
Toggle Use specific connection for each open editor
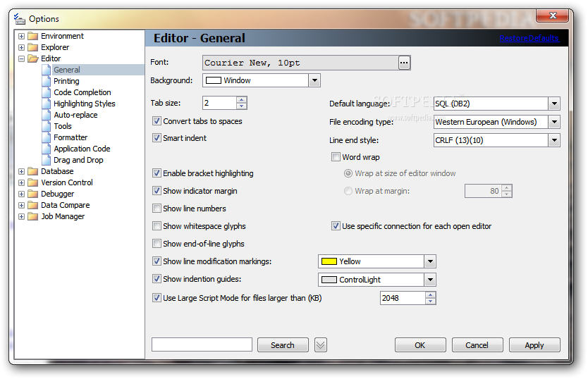point(336,226)
